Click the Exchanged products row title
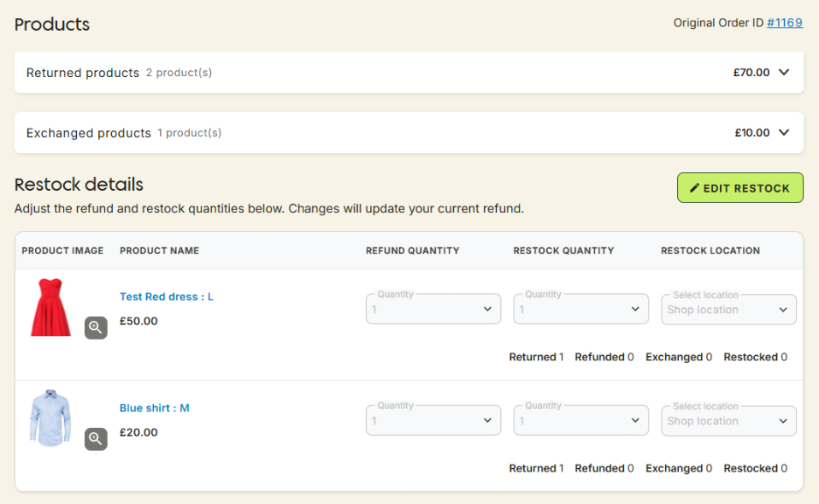Viewport: 819px width, 504px height. click(x=88, y=133)
